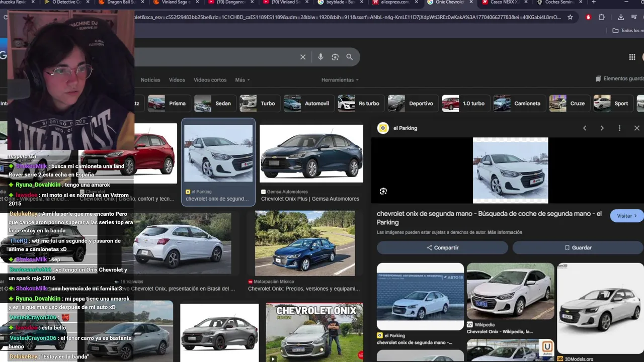Click the Guardar save button

(578, 247)
